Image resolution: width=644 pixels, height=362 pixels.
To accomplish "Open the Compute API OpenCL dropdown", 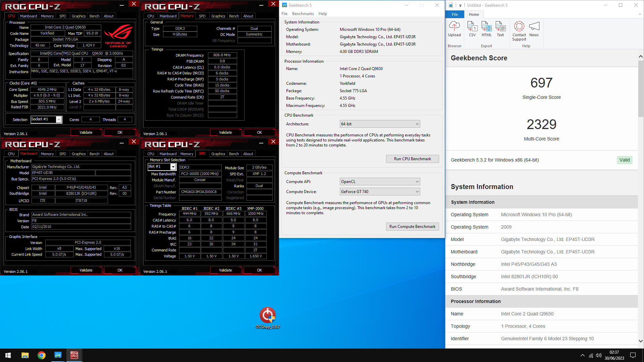I will (x=380, y=182).
